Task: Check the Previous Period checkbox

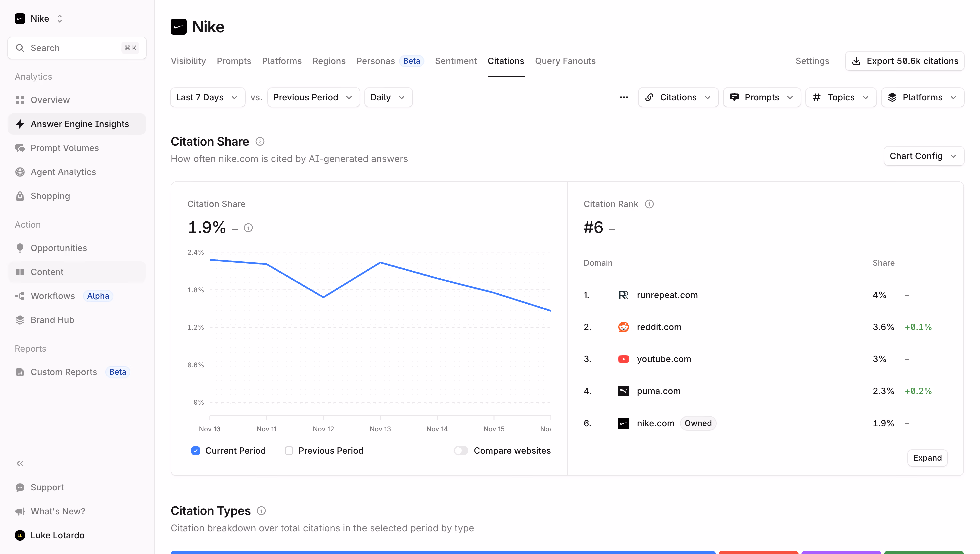Action: 289,451
